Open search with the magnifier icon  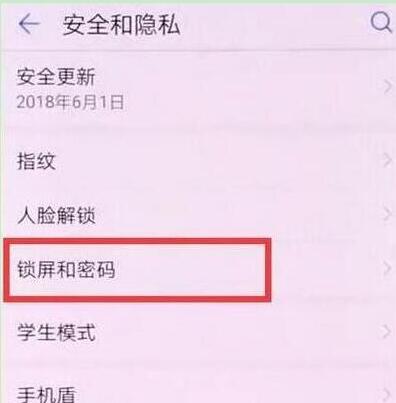tap(381, 23)
